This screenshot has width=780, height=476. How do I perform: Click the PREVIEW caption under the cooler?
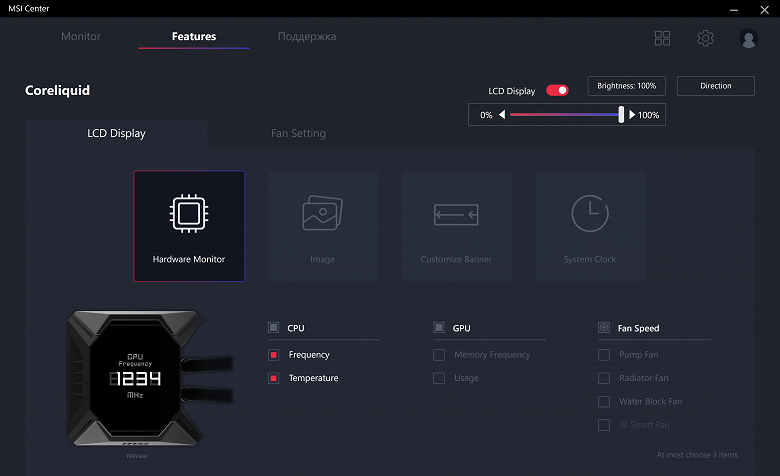[137, 456]
